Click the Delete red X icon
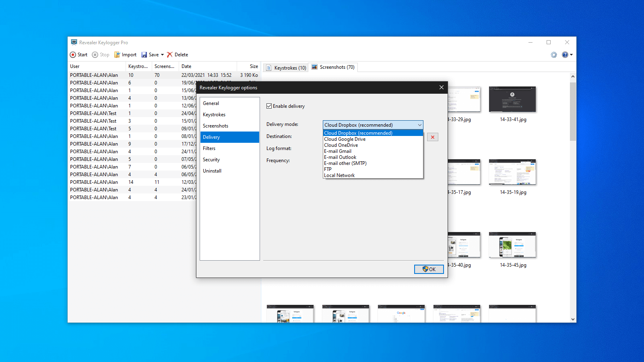The width and height of the screenshot is (644, 362). tap(170, 55)
